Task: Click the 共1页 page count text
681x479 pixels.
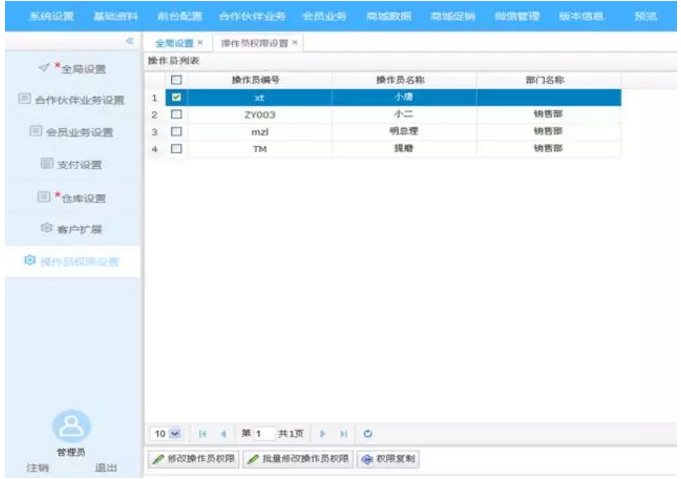Action: pos(291,433)
